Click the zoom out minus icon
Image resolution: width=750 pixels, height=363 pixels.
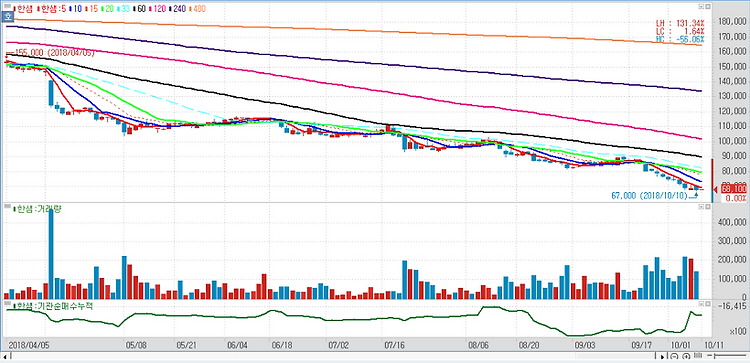click(674, 357)
